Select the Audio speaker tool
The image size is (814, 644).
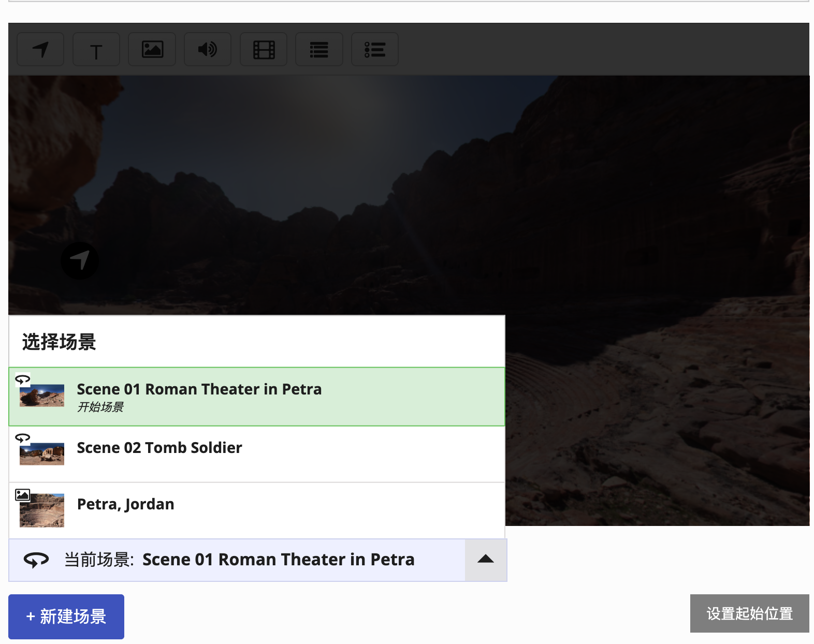pos(208,50)
